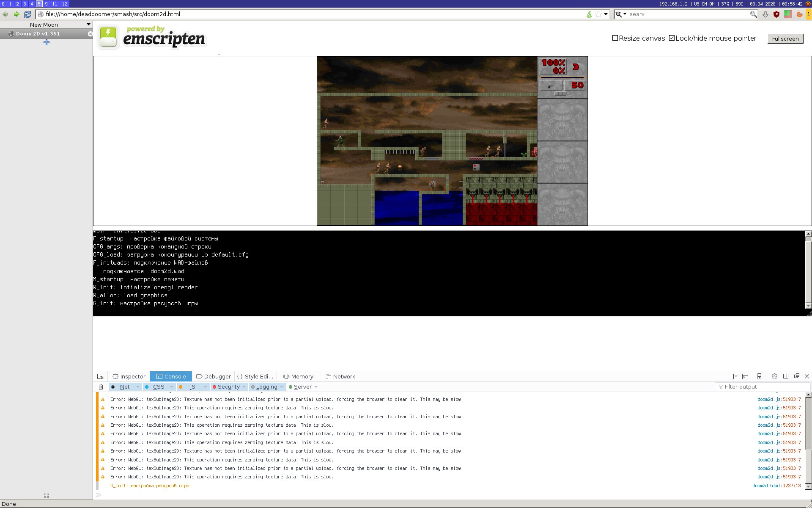This screenshot has height=508, width=812.
Task: Toggle the Logging filter button
Action: point(264,387)
